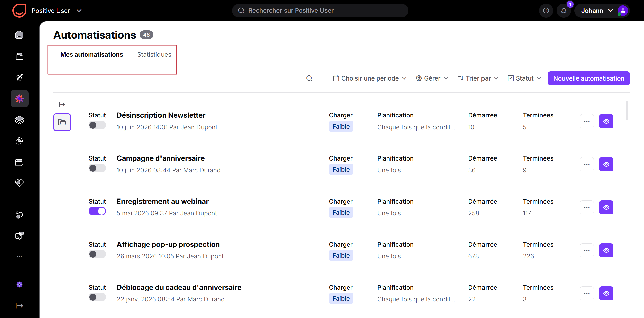Open the info icon in the top bar
The width and height of the screenshot is (644, 318).
[546, 11]
